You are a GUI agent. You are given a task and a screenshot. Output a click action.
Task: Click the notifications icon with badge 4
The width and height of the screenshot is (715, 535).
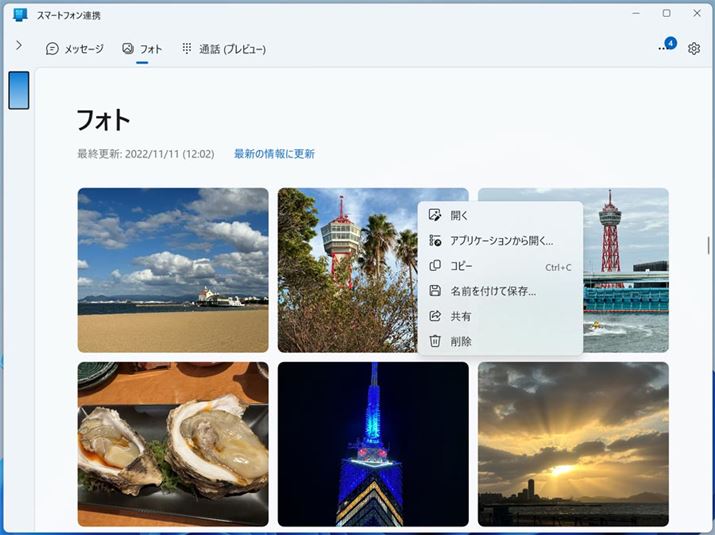pos(665,47)
